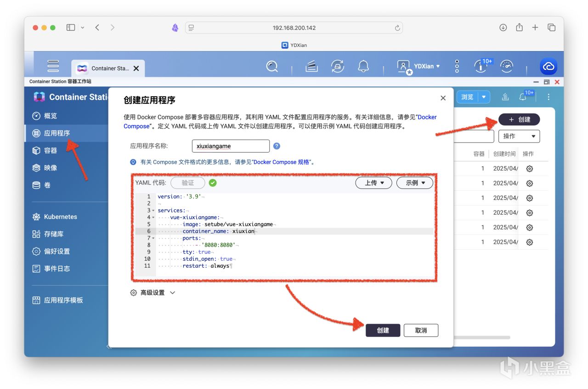Open the settings gear in the first table row
The image size is (588, 389).
coord(529,169)
